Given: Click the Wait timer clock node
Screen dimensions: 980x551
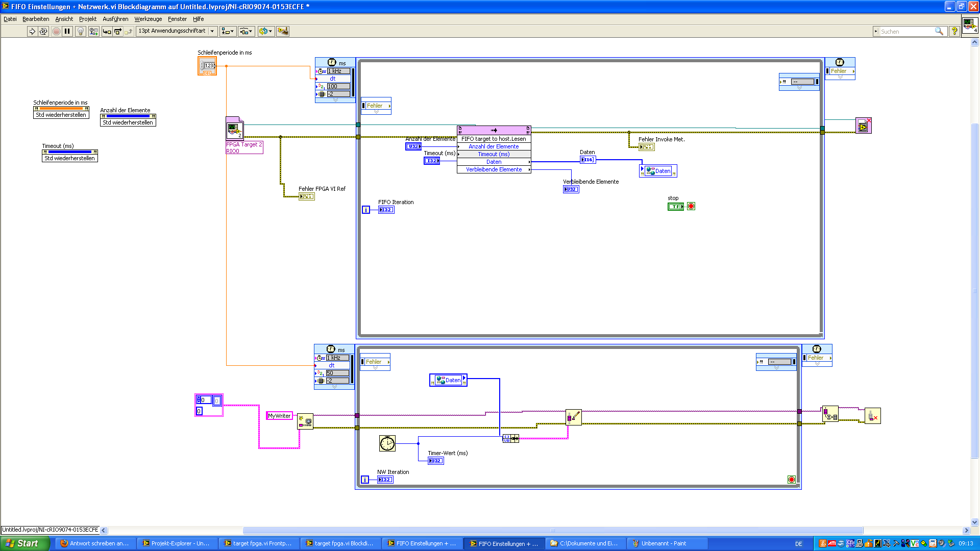Looking at the screenshot, I should coord(387,443).
